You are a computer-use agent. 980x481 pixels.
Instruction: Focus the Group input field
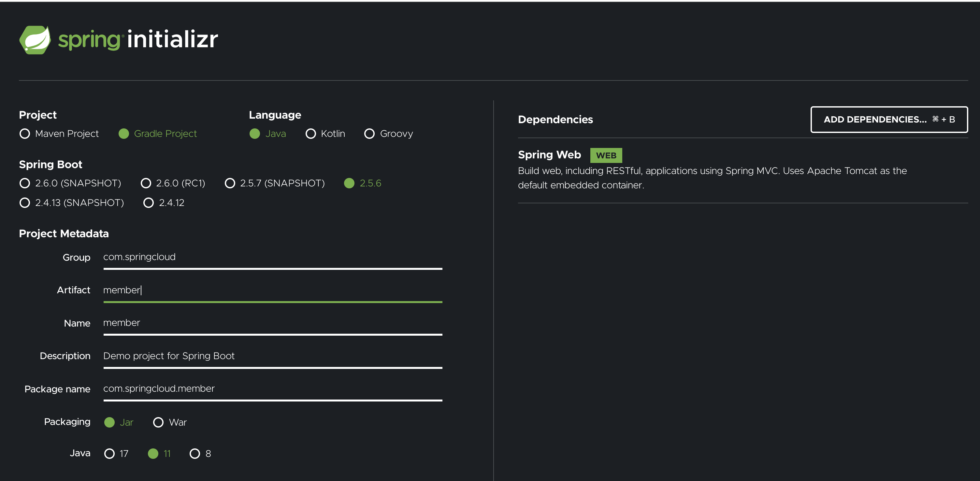[273, 258]
